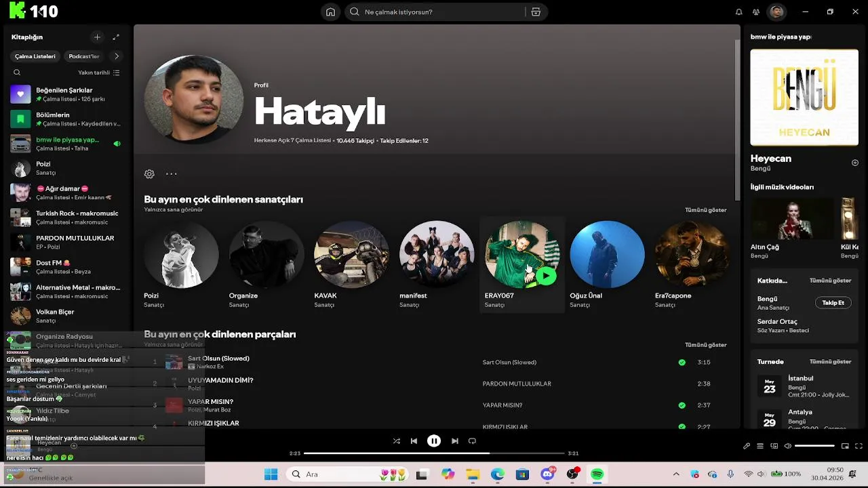
Task: Select track 'UYUYAMADIN DİMİ?'
Action: (220, 380)
